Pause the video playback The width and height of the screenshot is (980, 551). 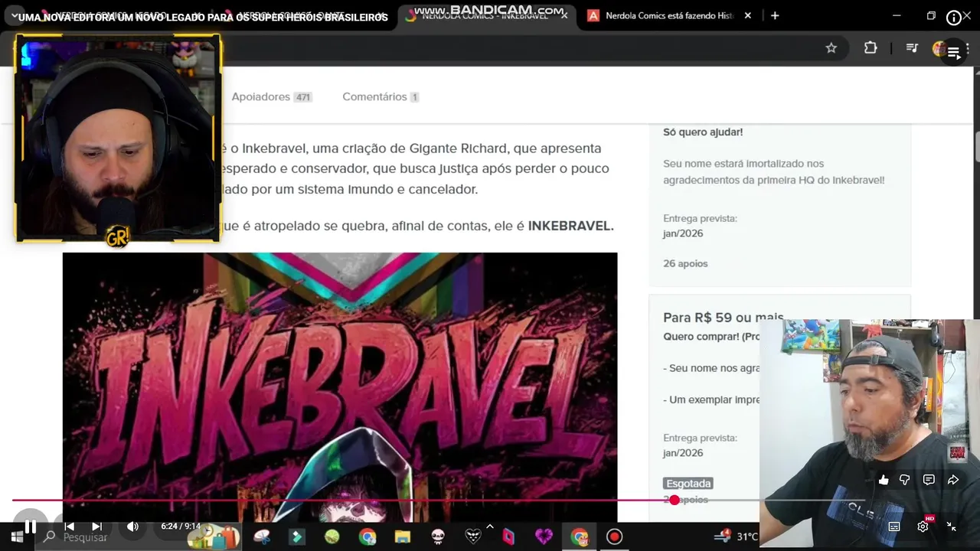tap(31, 527)
